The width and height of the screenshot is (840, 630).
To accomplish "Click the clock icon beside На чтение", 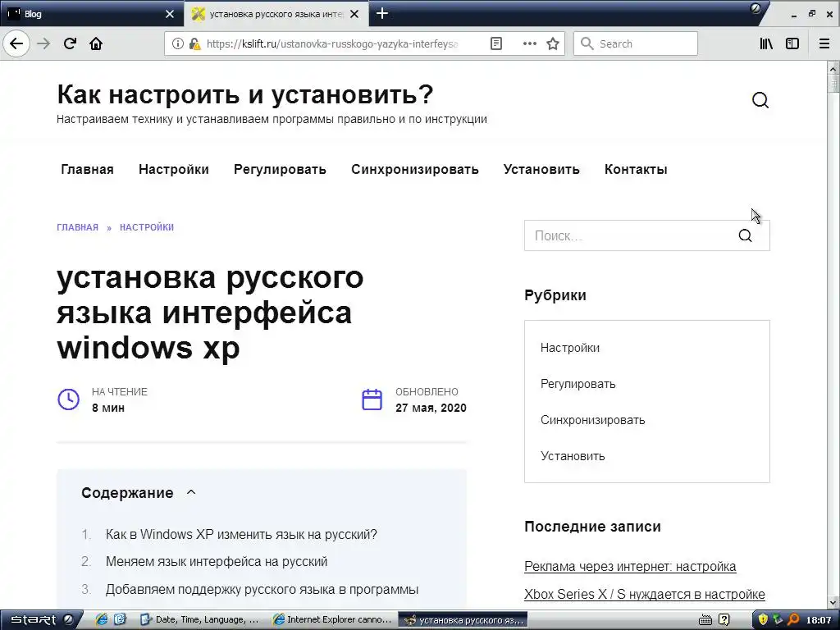I will click(69, 399).
